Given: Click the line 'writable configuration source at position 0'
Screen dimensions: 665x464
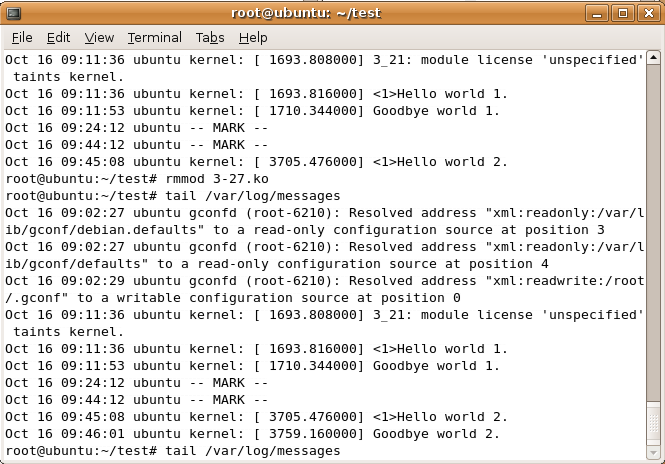Looking at the screenshot, I should coord(324,289).
